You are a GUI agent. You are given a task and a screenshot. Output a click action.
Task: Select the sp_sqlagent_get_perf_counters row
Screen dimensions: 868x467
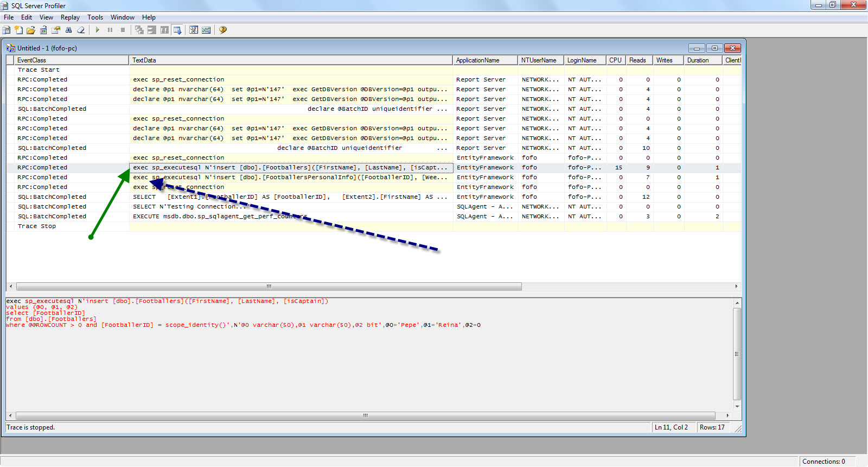[374, 217]
